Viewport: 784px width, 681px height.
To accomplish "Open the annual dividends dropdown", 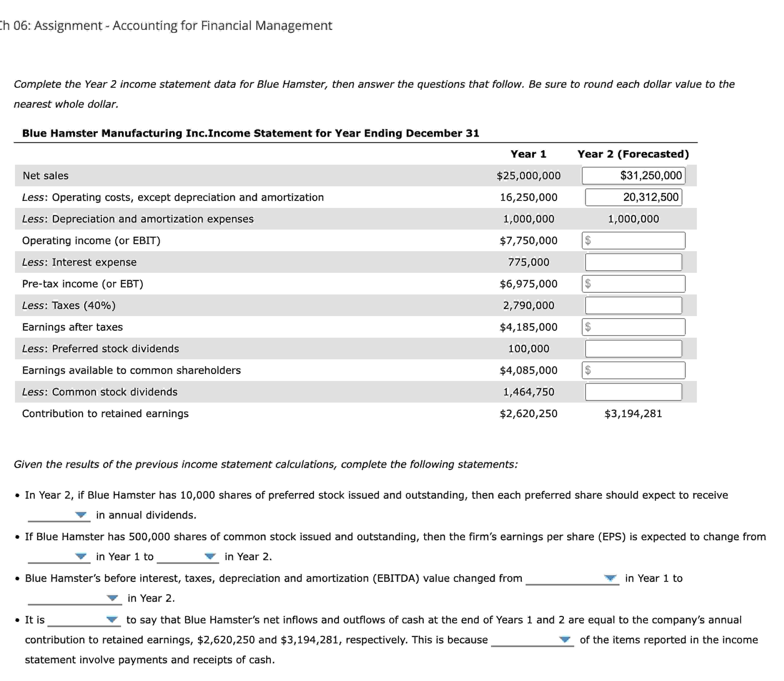I will pos(81,515).
